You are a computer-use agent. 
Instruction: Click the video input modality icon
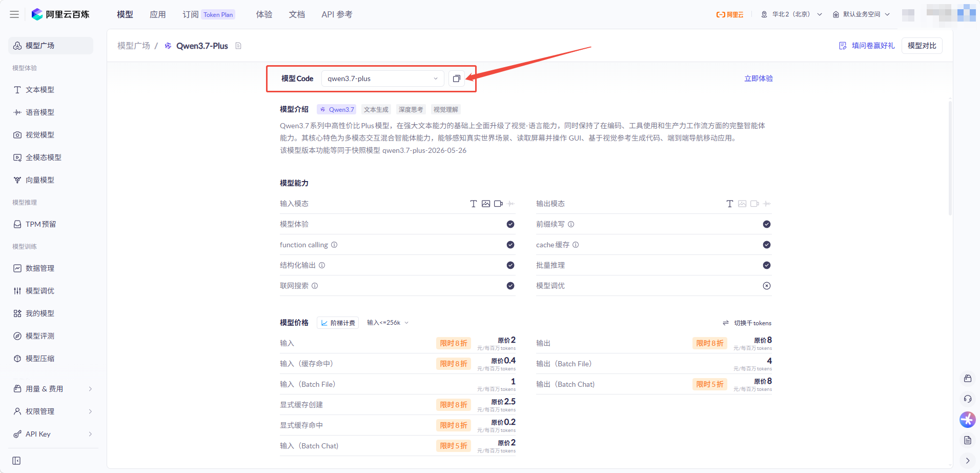498,204
